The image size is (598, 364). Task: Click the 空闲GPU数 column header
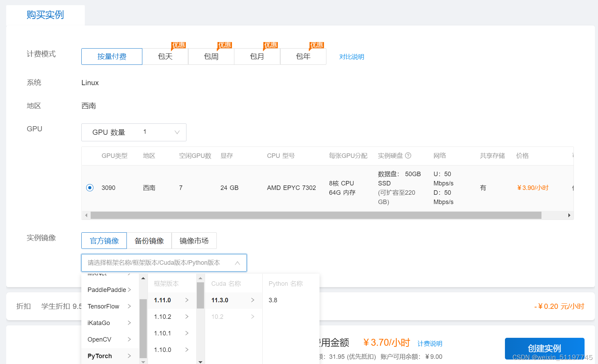pyautogui.click(x=195, y=156)
